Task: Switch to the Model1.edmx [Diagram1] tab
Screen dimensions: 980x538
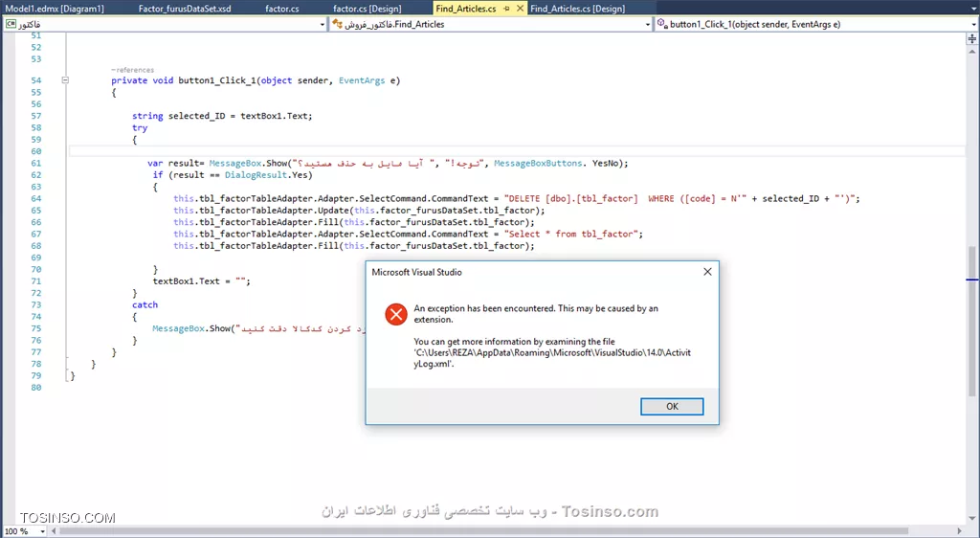Action: pyautogui.click(x=55, y=8)
